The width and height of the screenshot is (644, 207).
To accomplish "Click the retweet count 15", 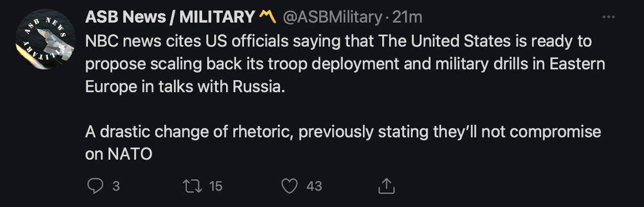I will pyautogui.click(x=216, y=187).
